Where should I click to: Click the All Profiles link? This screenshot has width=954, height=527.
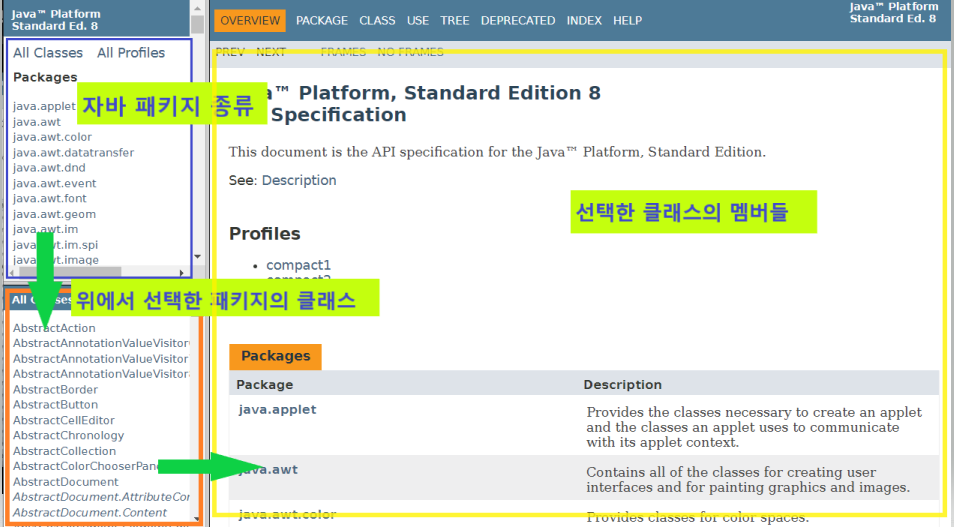(131, 53)
